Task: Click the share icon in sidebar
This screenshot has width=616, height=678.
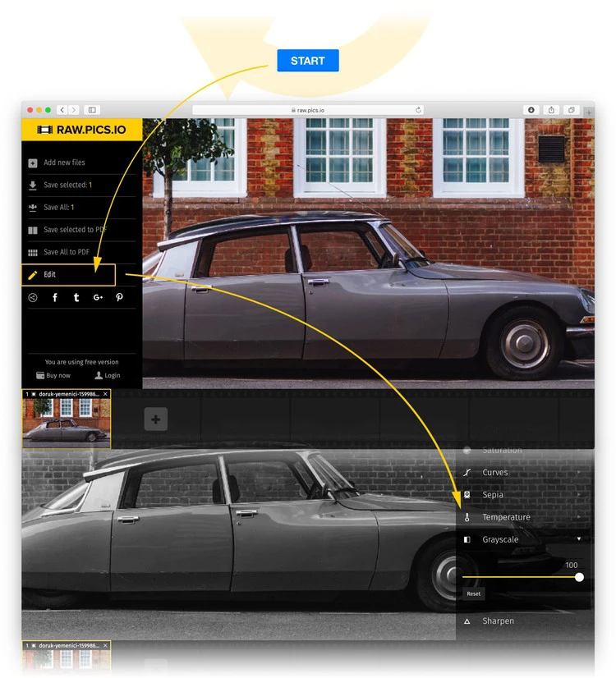Action: pyautogui.click(x=33, y=297)
